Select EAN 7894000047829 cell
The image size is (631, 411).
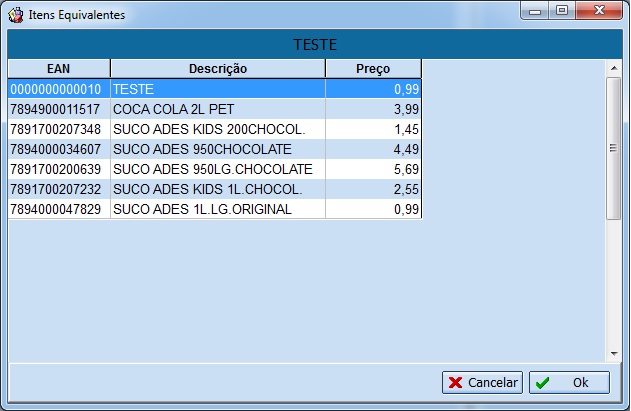coord(59,209)
